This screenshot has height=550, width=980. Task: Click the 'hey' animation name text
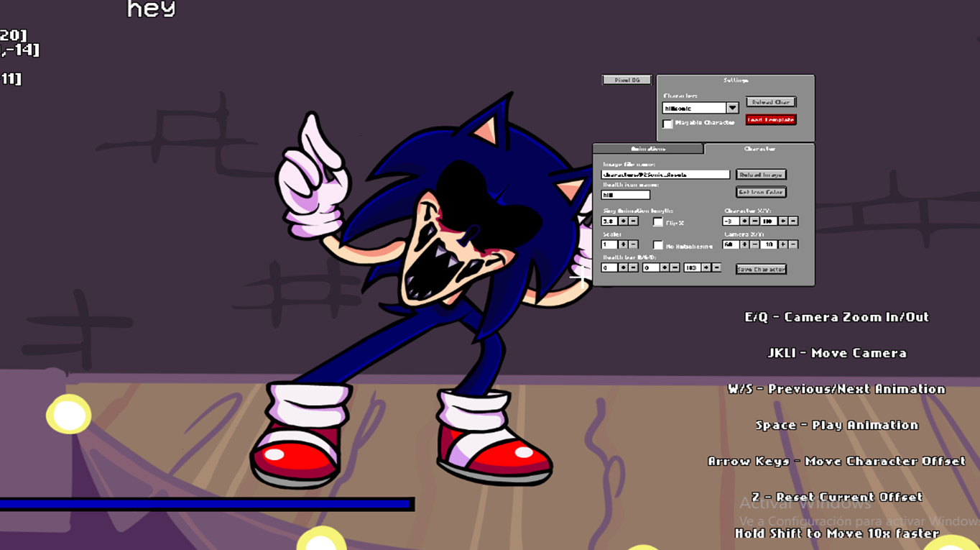point(151,9)
